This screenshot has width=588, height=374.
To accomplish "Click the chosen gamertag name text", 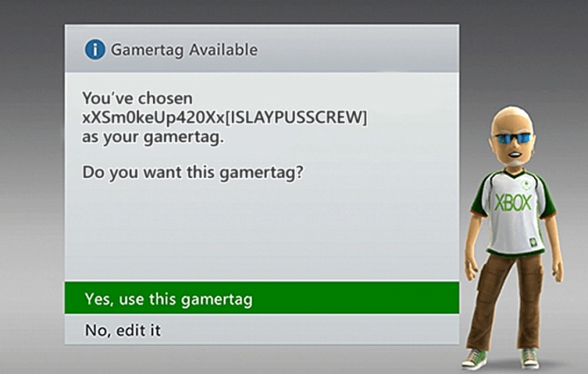I will pos(225,118).
